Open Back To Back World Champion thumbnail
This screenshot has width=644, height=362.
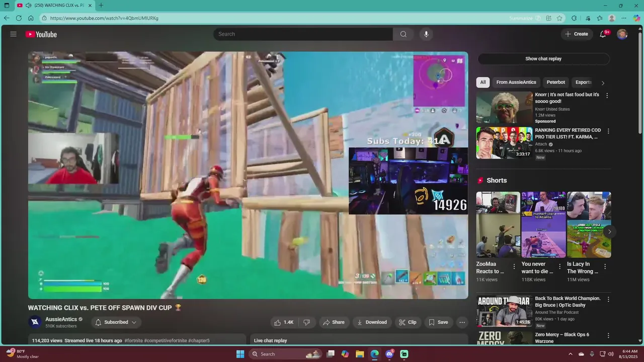click(504, 311)
